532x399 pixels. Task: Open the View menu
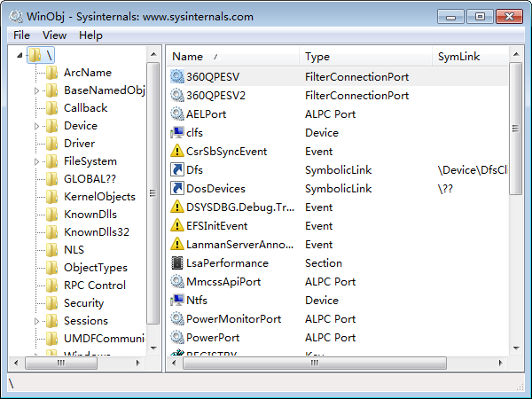[x=54, y=35]
